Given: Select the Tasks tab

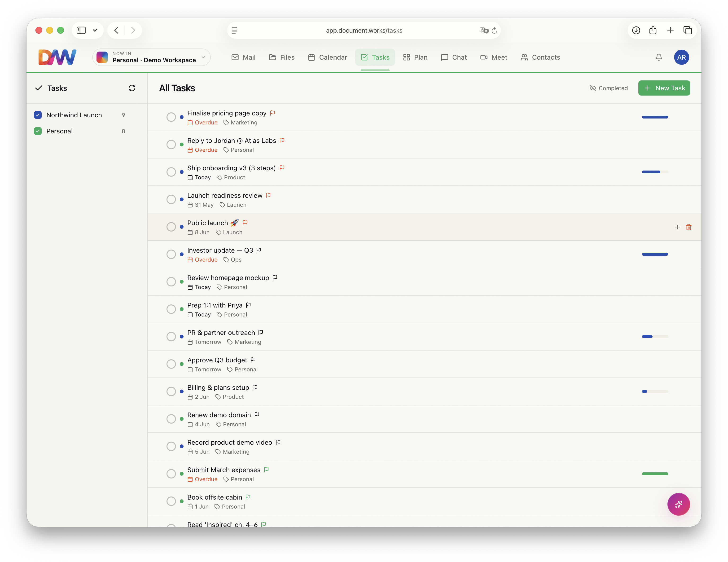Looking at the screenshot, I should pos(375,57).
